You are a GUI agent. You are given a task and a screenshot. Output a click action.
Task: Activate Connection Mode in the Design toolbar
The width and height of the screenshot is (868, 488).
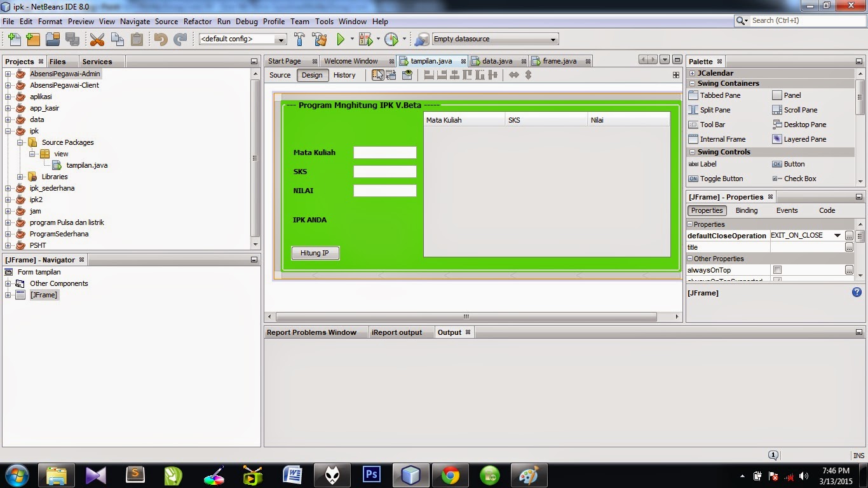point(390,75)
